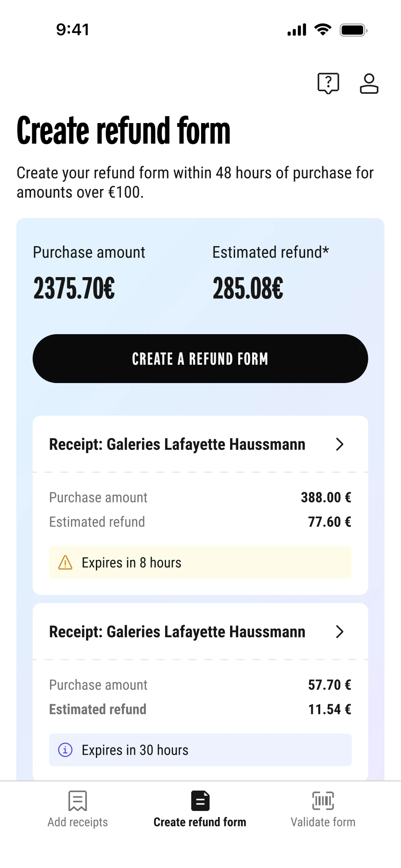Select the Create refund form tab label
Image resolution: width=401 pixels, height=868 pixels.
(x=200, y=822)
